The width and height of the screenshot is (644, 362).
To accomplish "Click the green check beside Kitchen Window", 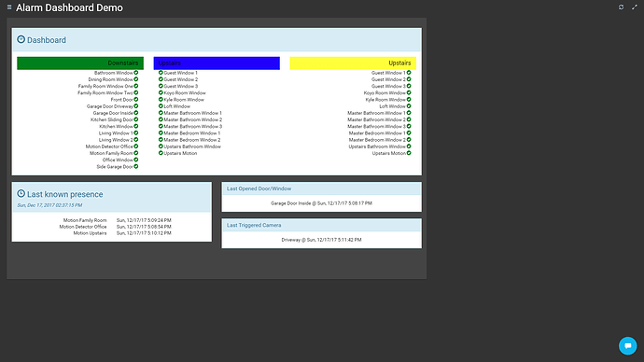I will point(136,126).
